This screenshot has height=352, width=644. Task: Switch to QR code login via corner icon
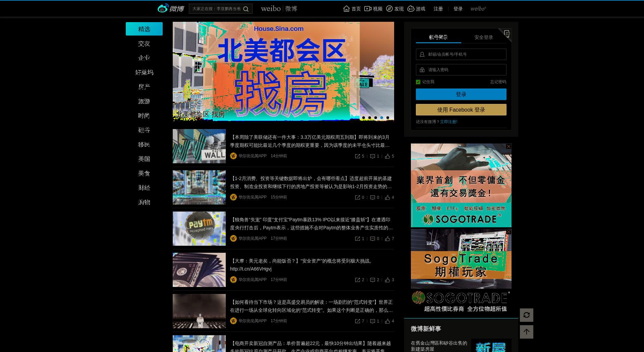point(507,33)
